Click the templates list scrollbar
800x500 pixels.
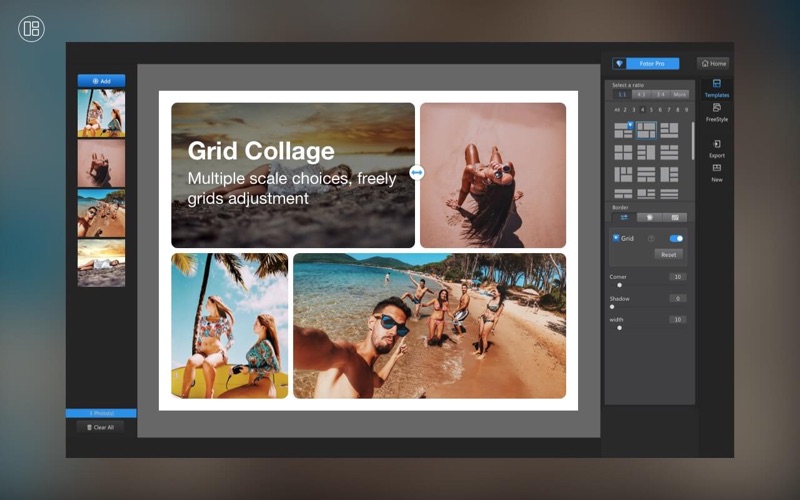(x=692, y=141)
